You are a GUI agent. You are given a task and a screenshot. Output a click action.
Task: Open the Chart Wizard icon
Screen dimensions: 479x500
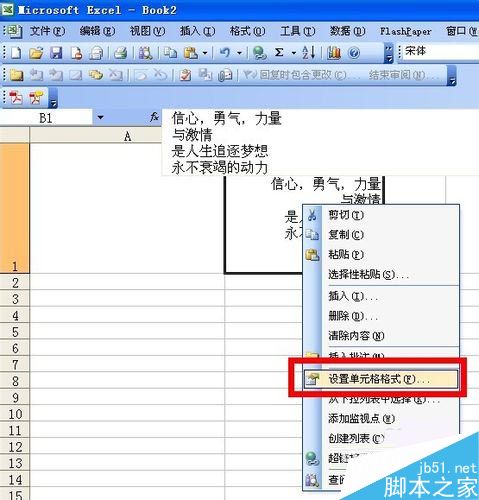point(333,53)
